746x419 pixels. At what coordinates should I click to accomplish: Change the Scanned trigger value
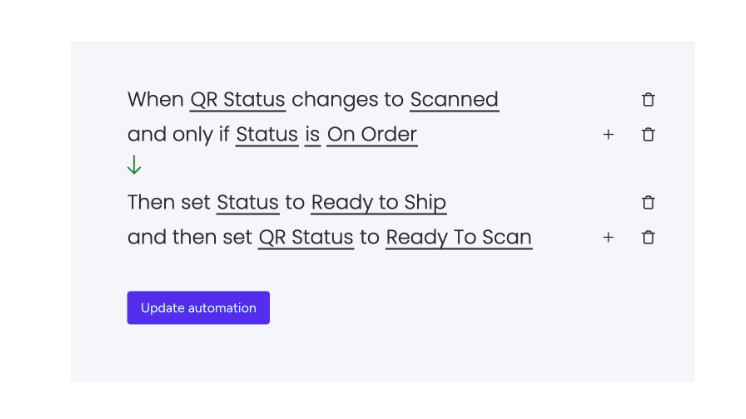[454, 100]
